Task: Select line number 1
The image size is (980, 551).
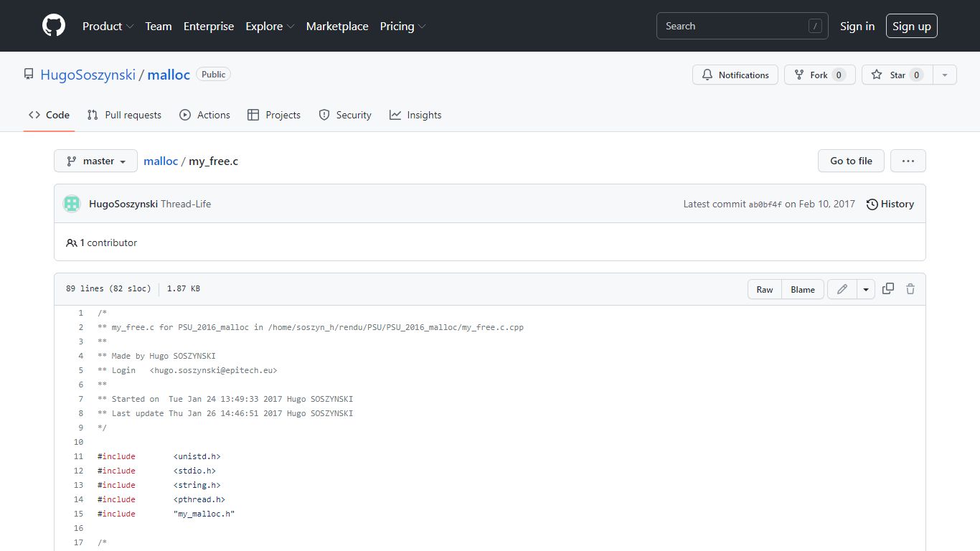Action: 81,313
